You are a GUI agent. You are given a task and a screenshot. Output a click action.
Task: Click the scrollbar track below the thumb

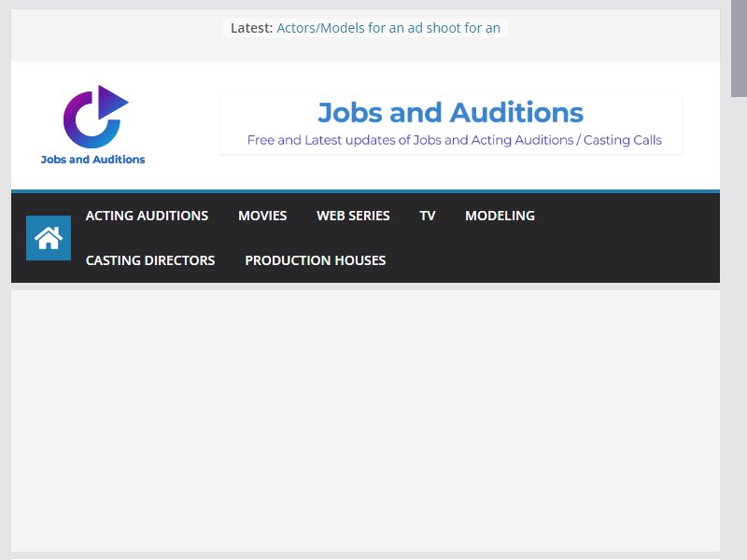(x=739, y=329)
